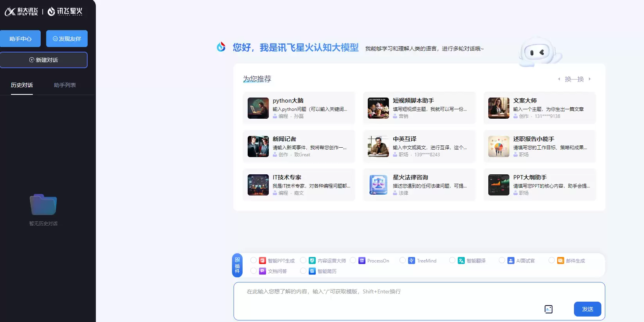This screenshot has height=322, width=644.
Task: Click the 内容运营大师 plugin icon
Action: [312, 260]
